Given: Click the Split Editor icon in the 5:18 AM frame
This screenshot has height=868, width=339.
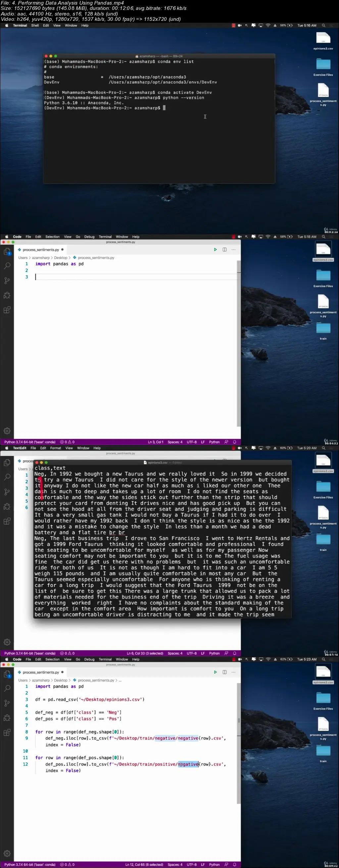Looking at the screenshot, I should coord(224,250).
